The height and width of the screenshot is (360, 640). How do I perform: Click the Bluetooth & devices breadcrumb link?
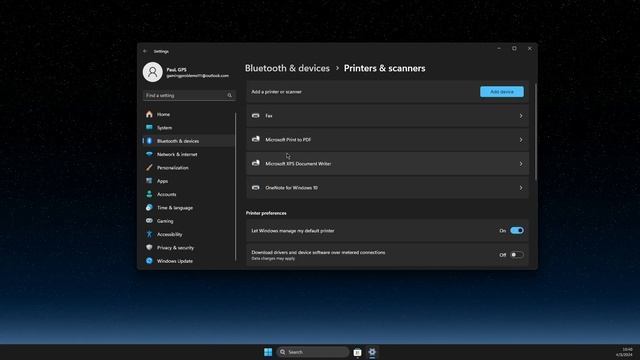point(287,68)
